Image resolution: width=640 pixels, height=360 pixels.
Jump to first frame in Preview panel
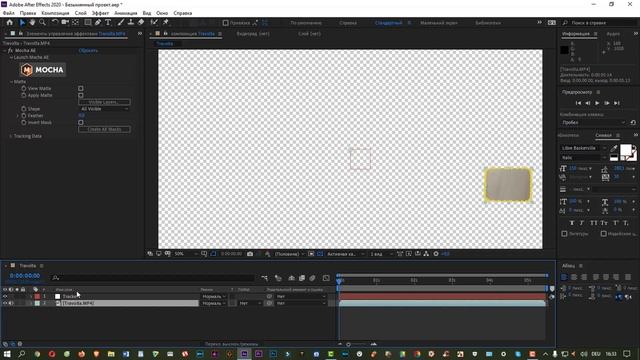point(578,103)
